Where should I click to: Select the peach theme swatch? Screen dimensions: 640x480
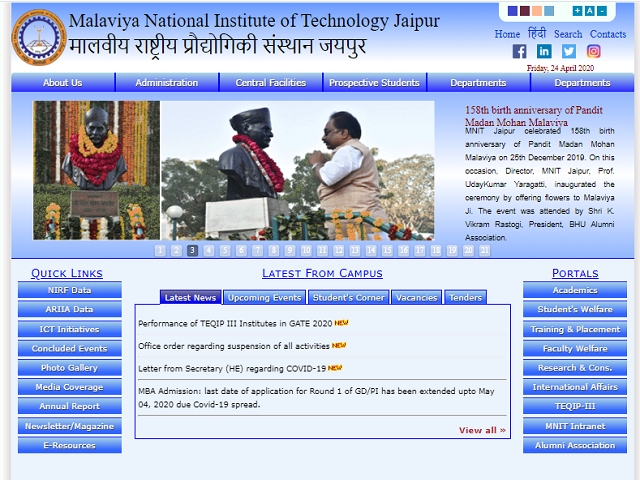pos(537,11)
